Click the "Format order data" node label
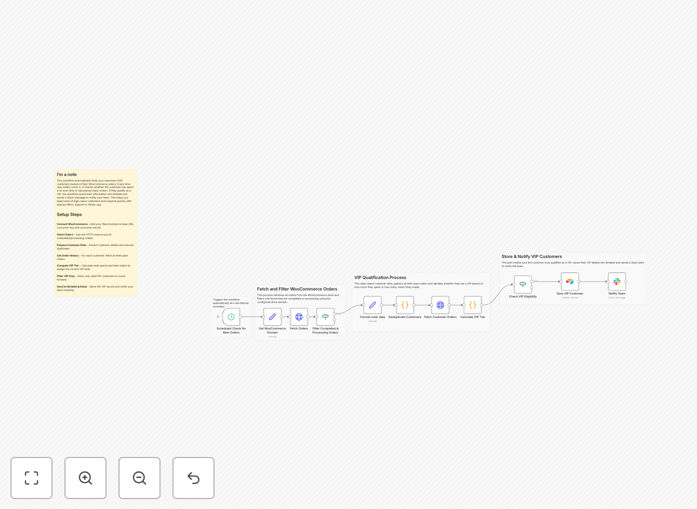 click(x=373, y=317)
